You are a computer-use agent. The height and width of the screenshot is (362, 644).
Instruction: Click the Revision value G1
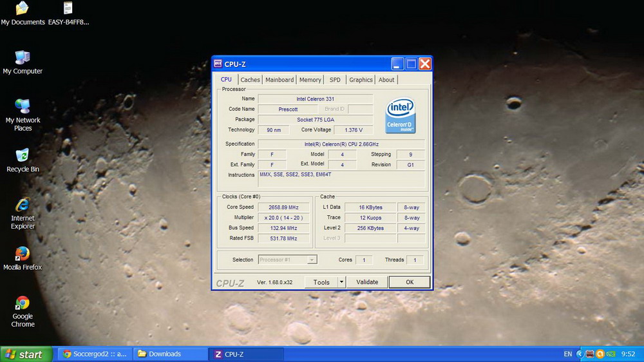click(410, 165)
